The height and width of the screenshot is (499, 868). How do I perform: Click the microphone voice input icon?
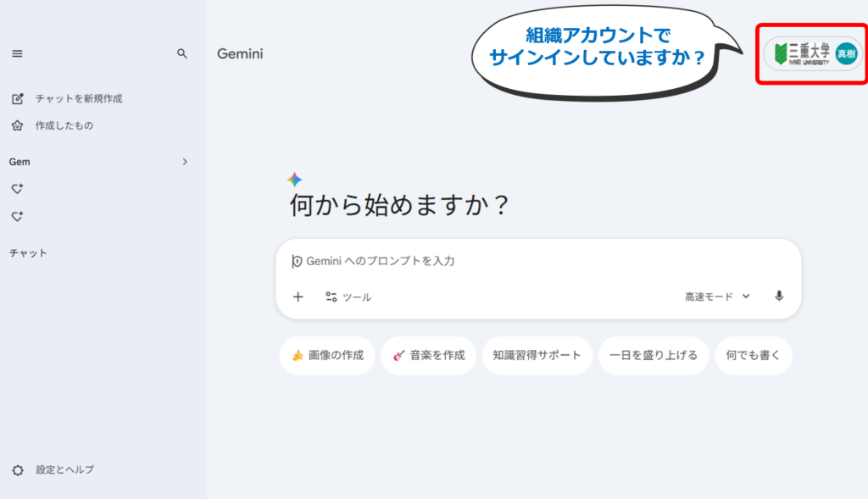[779, 297]
